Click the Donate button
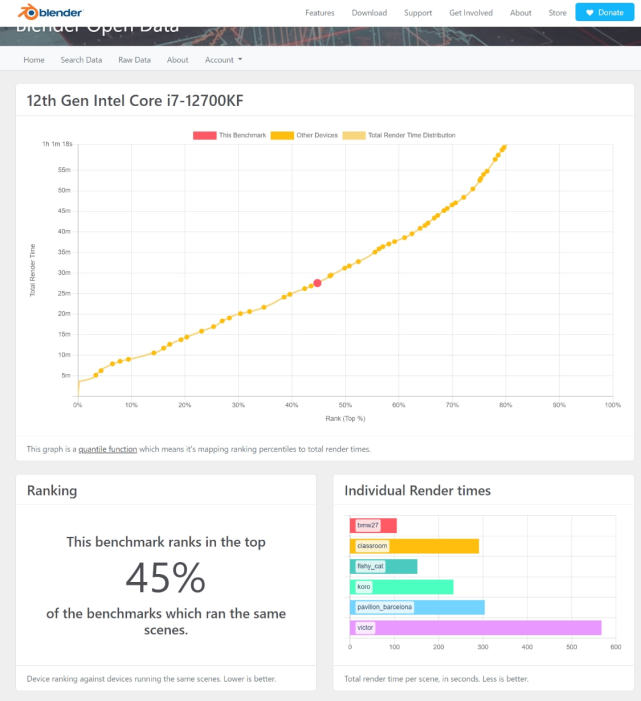Screen dimensions: 641x701 (x=604, y=12)
